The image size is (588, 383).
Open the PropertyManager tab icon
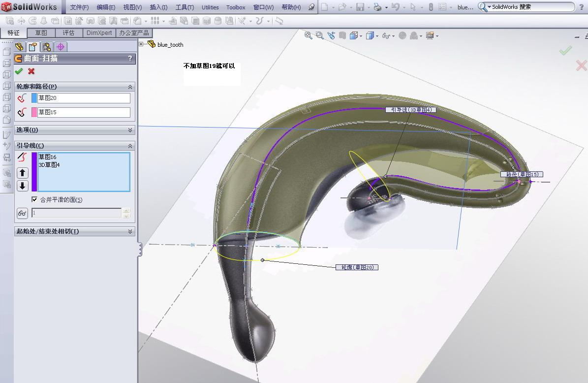[33, 47]
